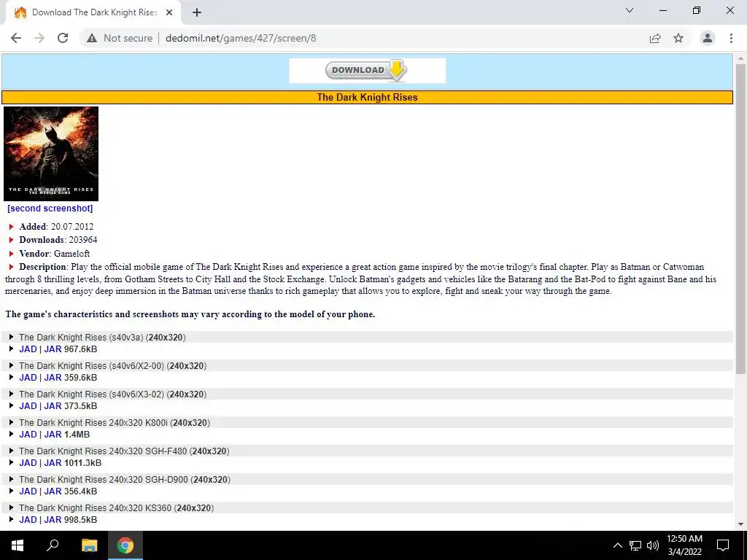Click the share page icon

(x=655, y=38)
